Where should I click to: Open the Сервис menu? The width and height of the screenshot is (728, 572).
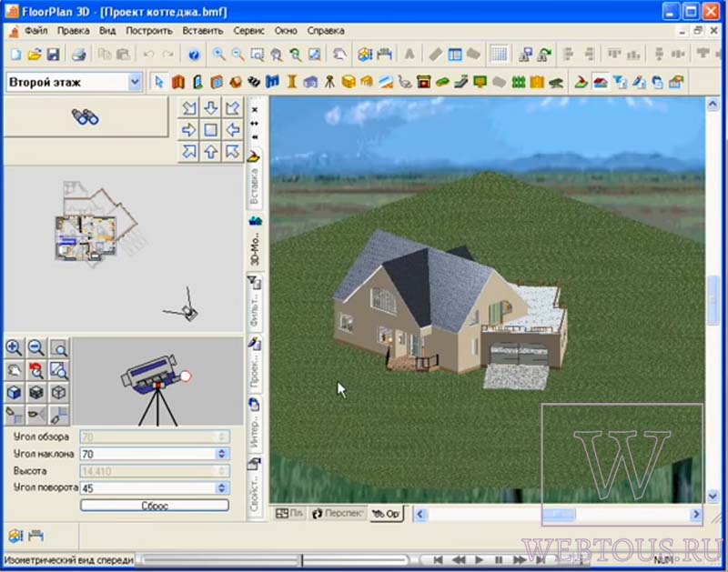248,31
